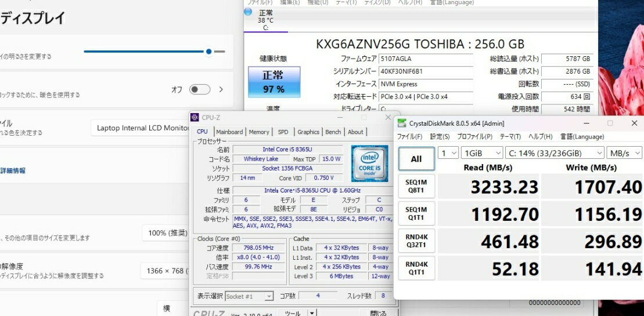
Task: Switch to the Memory tab in CPU-Z
Action: point(259,132)
